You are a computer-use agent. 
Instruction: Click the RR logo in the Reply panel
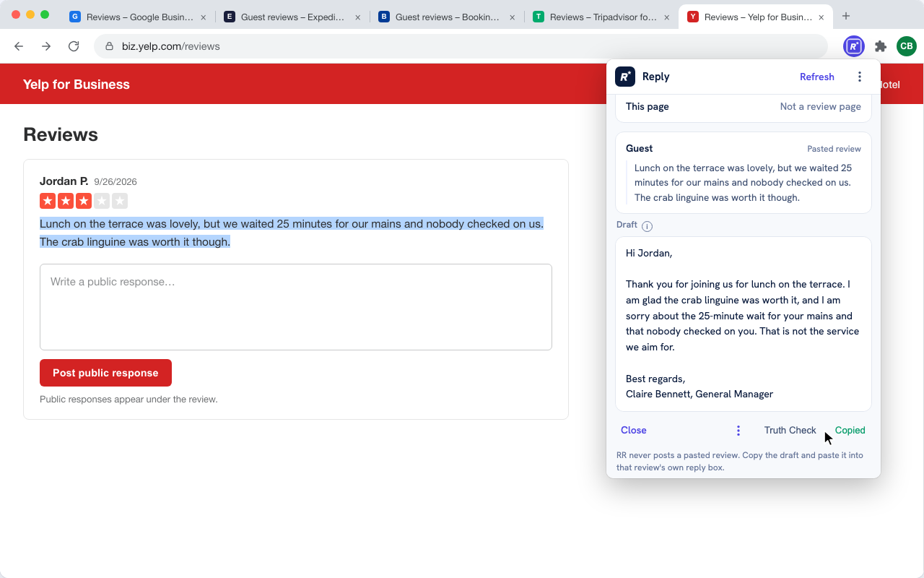click(x=625, y=77)
